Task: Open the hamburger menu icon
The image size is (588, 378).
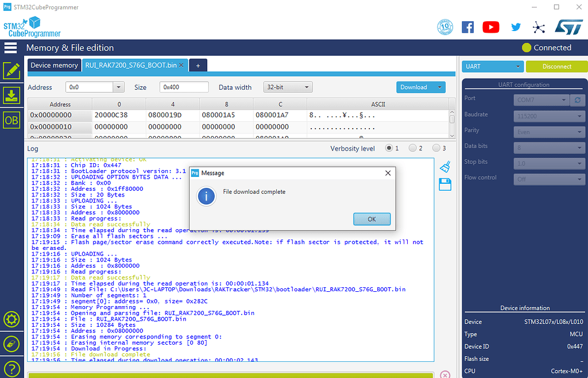Action: coord(11,48)
